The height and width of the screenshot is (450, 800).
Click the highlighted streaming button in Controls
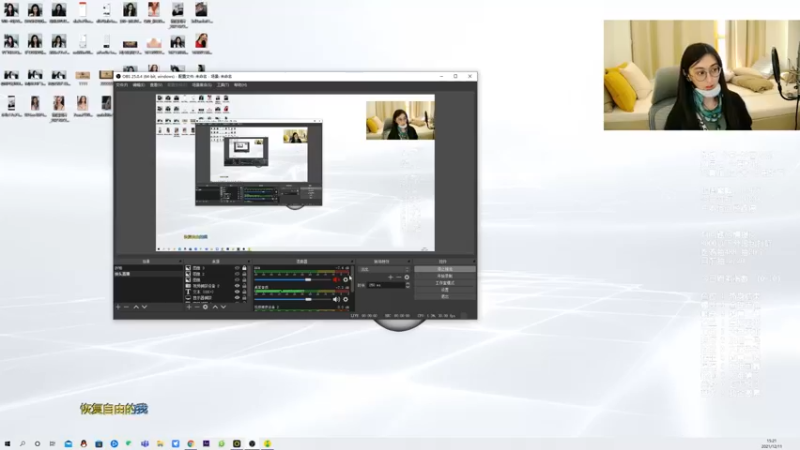coord(445,269)
